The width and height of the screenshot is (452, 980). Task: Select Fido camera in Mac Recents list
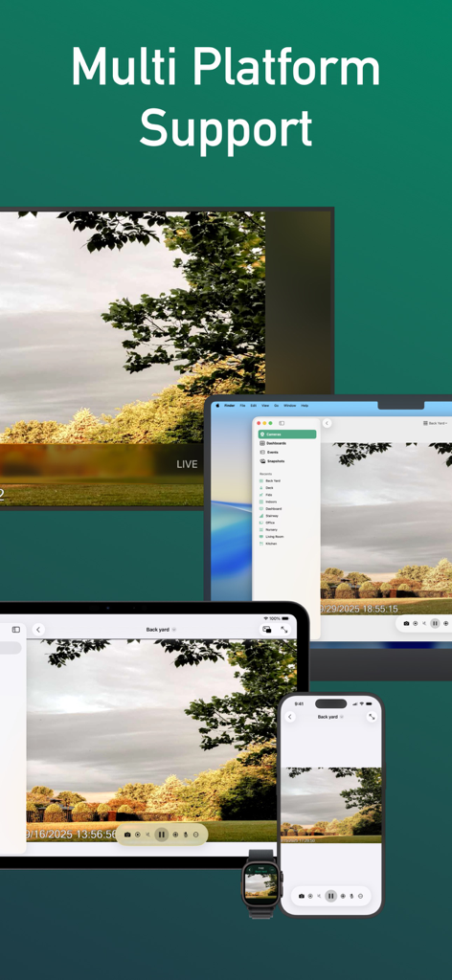pyautogui.click(x=267, y=495)
